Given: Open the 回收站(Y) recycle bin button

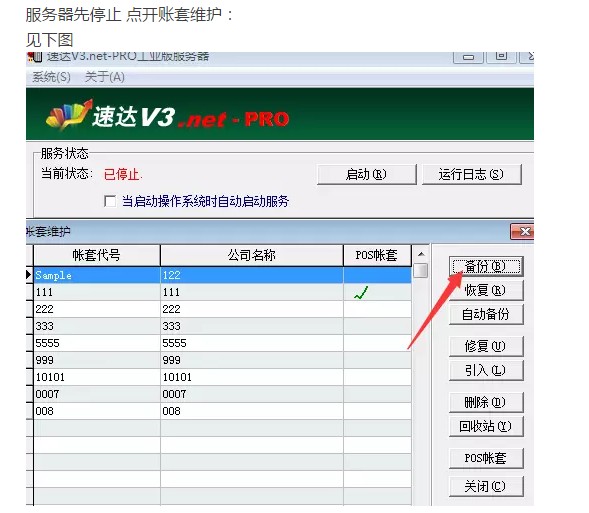Looking at the screenshot, I should point(486,426).
